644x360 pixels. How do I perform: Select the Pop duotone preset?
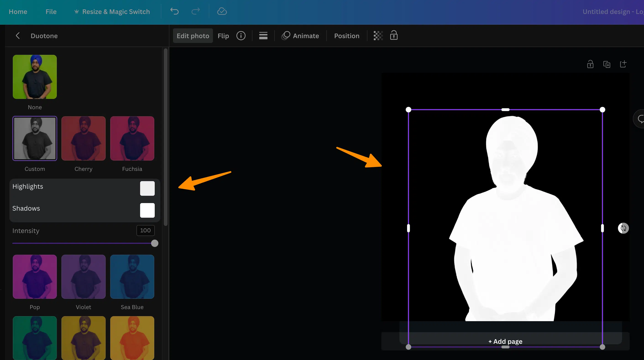(34, 276)
